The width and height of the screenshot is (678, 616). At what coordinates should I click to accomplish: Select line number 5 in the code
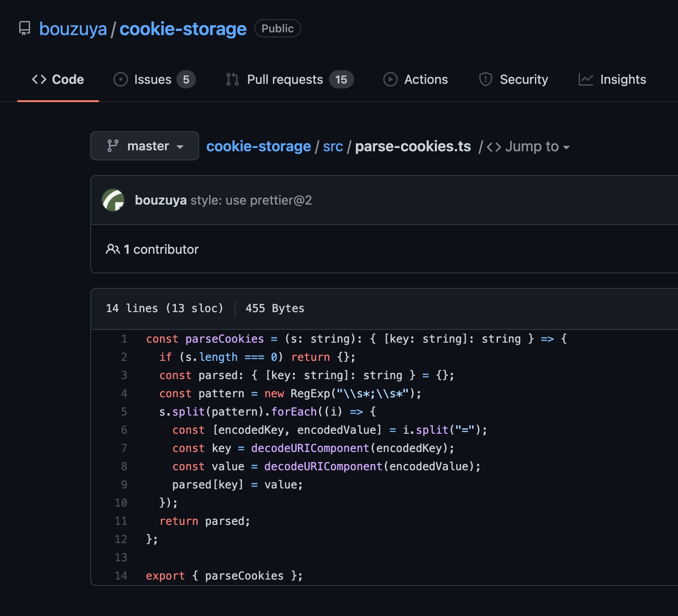pyautogui.click(x=124, y=411)
